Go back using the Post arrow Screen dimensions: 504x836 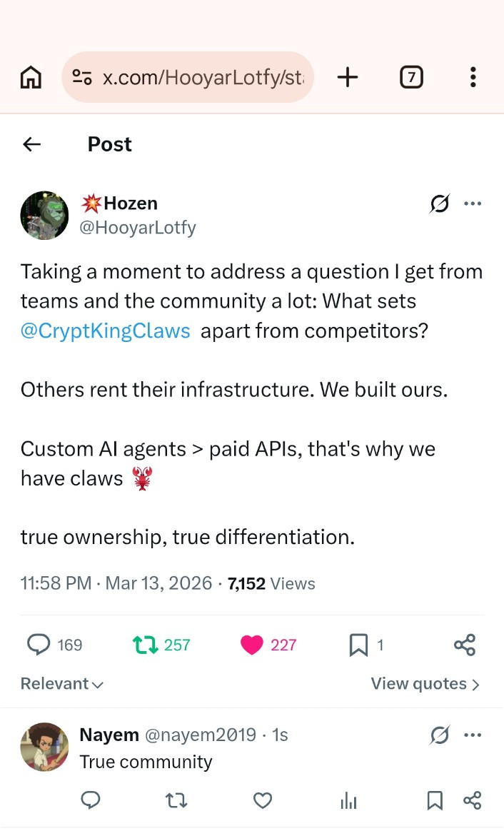click(31, 144)
